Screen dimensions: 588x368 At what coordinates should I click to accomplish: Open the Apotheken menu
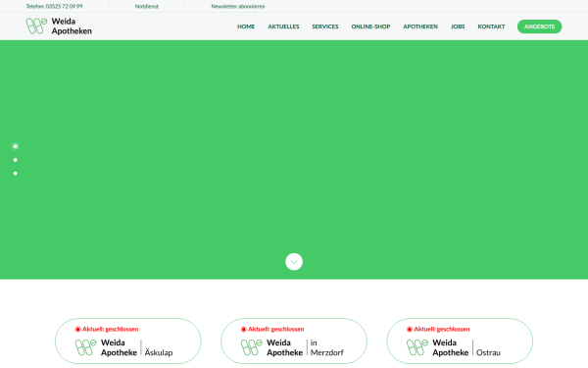(x=420, y=26)
